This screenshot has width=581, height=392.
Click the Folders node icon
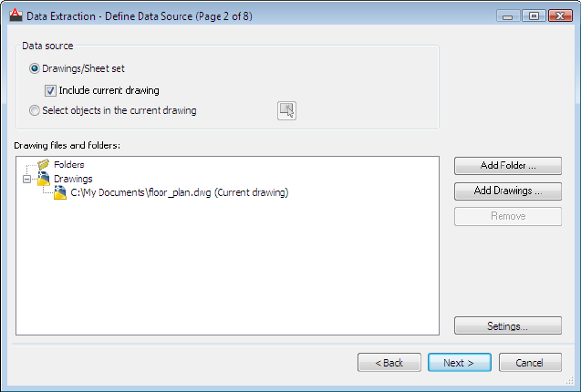coord(43,164)
